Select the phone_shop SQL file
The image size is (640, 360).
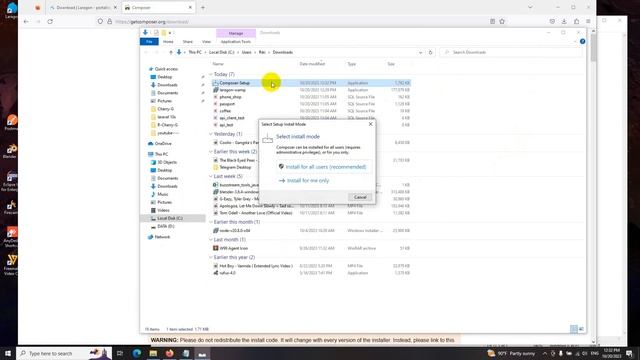[311, 97]
